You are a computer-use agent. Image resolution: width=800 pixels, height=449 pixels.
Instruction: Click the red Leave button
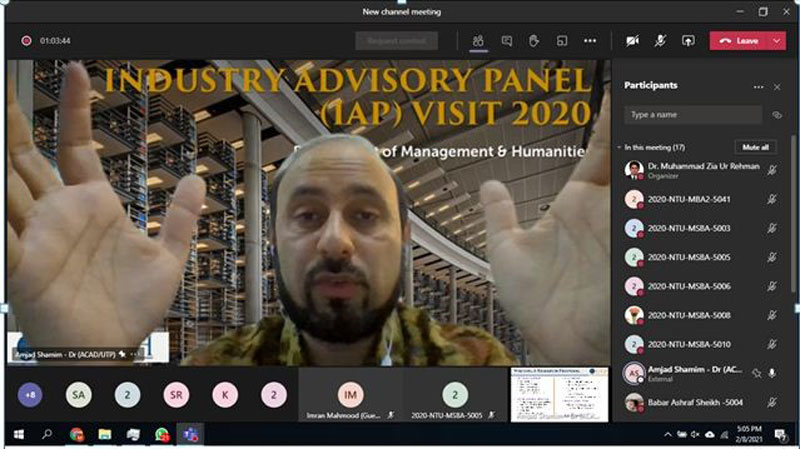[x=739, y=41]
